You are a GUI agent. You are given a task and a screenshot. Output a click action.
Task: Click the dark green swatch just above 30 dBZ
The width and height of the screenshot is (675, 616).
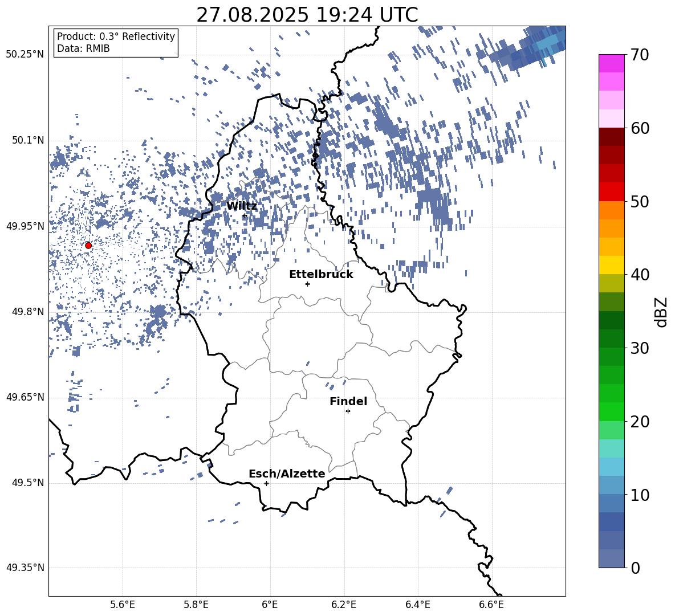pos(611,338)
